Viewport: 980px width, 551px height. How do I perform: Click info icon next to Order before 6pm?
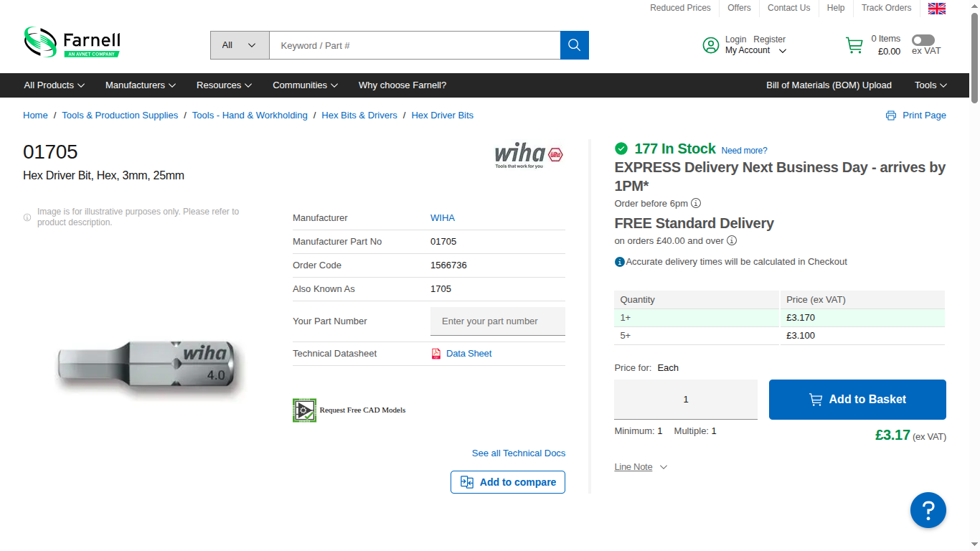click(x=696, y=204)
